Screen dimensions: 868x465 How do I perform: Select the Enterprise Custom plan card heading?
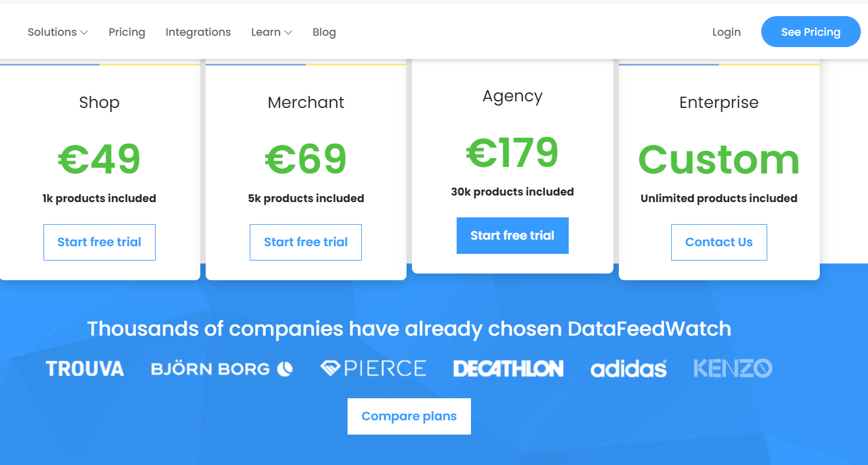point(719,103)
